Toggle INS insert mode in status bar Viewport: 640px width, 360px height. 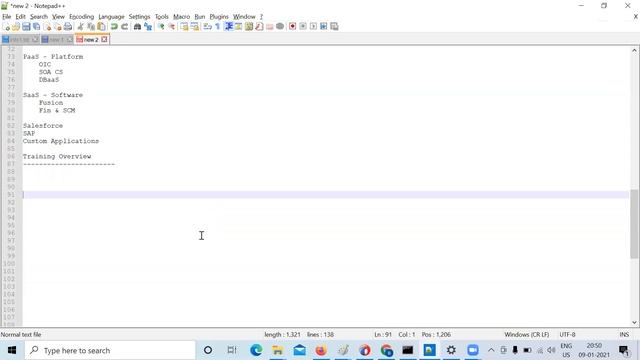[624, 334]
